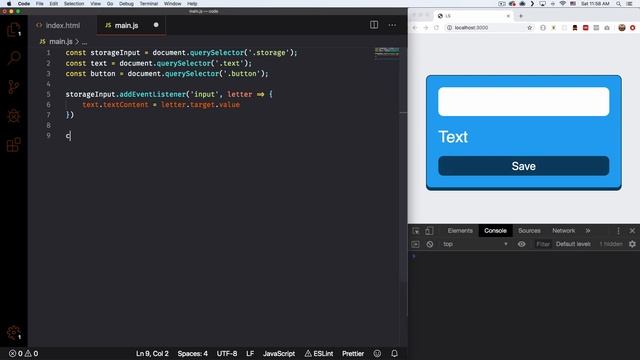Viewport: 640px width, 360px height.
Task: Click the white text input on page
Action: [524, 101]
